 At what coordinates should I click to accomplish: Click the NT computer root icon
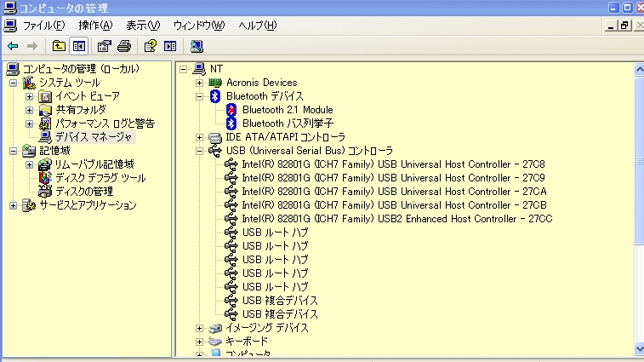200,69
